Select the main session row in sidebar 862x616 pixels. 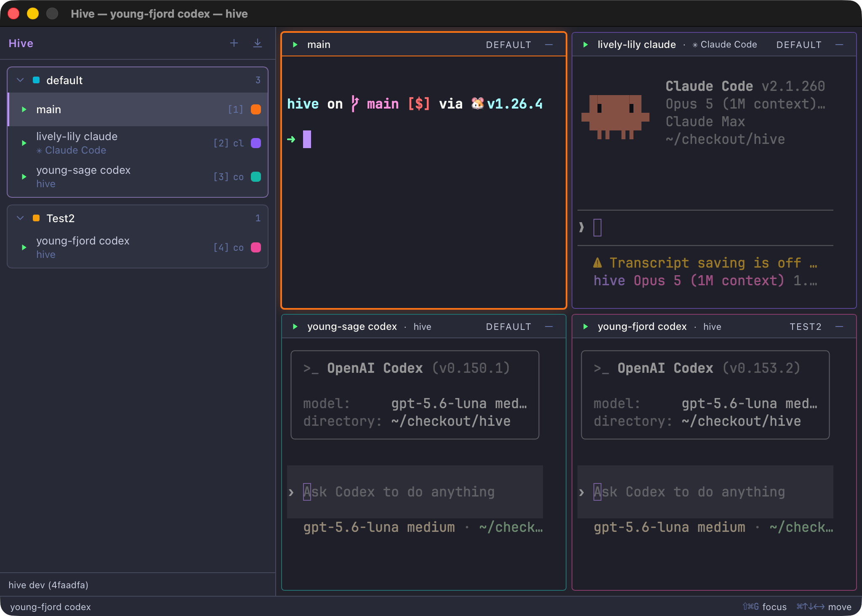click(x=138, y=109)
